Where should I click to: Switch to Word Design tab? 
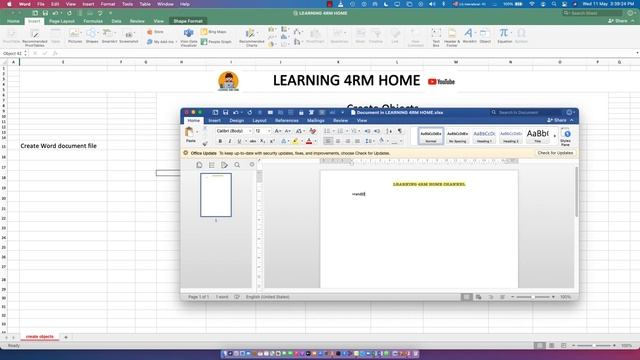(236, 120)
